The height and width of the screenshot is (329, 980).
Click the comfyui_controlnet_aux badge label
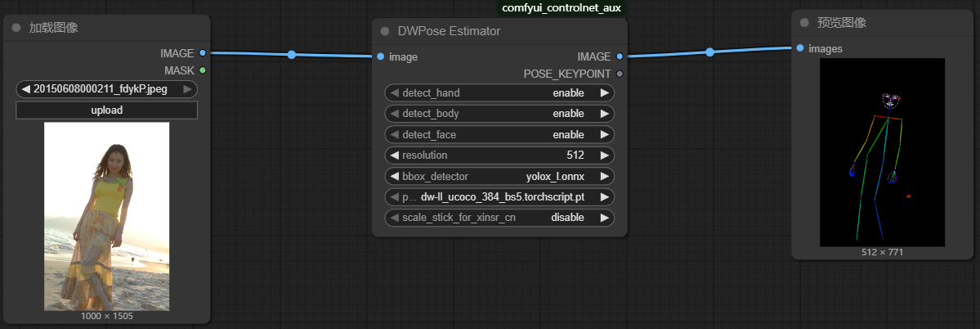pyautogui.click(x=561, y=8)
